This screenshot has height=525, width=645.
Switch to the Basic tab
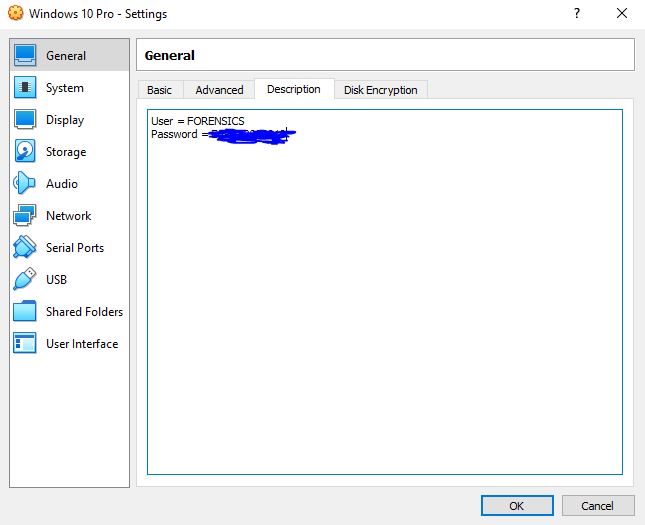[160, 90]
